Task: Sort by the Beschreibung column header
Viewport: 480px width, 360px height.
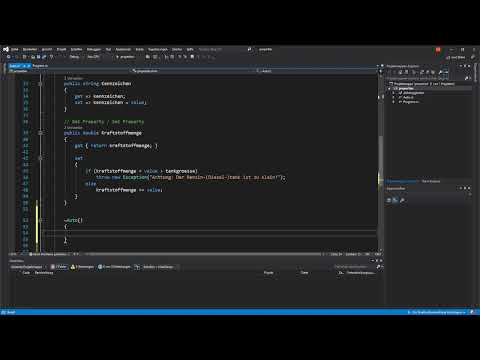Action: [44, 273]
